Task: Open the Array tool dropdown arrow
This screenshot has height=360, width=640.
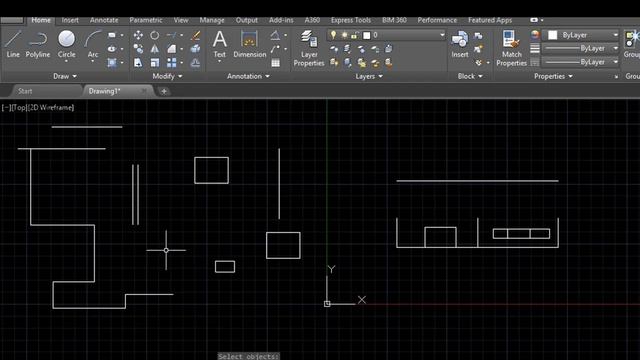Action: (x=182, y=63)
